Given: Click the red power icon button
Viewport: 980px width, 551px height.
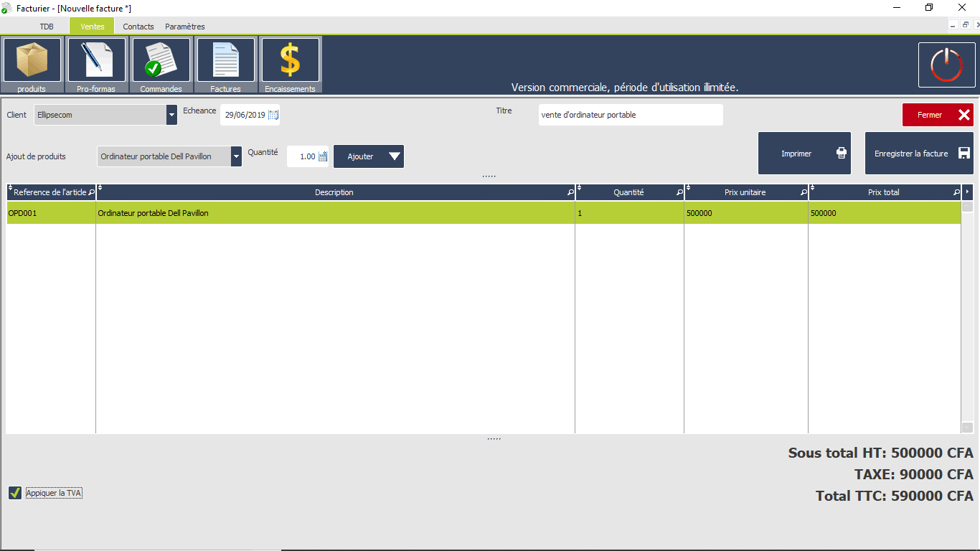Looking at the screenshot, I should point(946,65).
